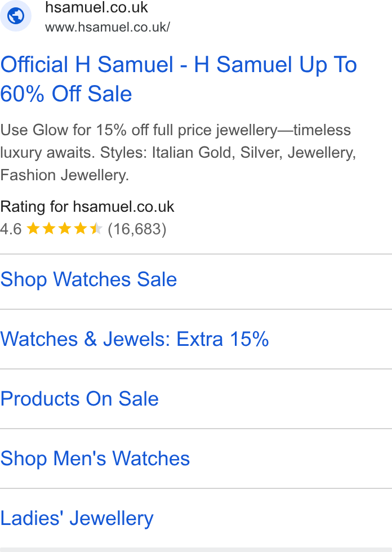Image resolution: width=392 pixels, height=552 pixels.
Task: Click the half-filled fifth rating star
Action: point(96,229)
